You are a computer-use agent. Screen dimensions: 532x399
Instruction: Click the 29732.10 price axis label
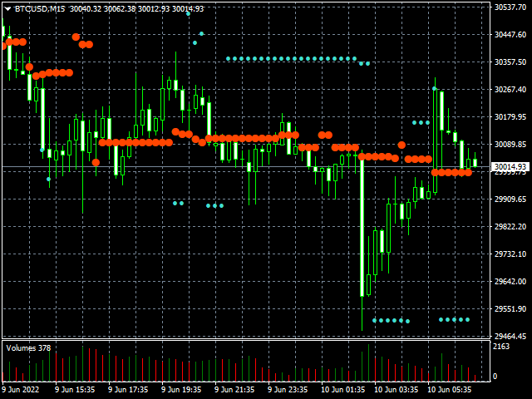point(510,254)
